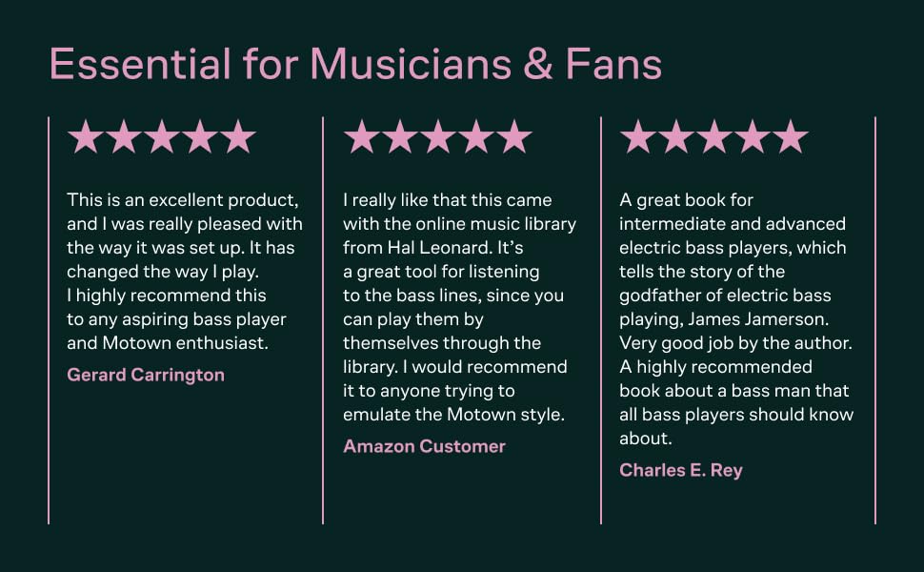Click the second star above Gerard Carrington's review
The height and width of the screenshot is (572, 924).
coord(124,137)
